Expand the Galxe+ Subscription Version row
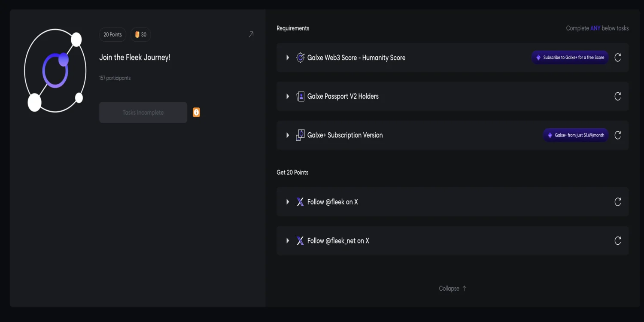This screenshot has width=644, height=322. click(288, 135)
